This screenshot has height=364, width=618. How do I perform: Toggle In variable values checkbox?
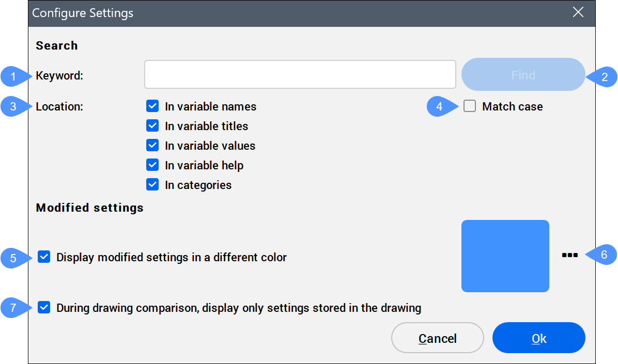click(x=152, y=146)
